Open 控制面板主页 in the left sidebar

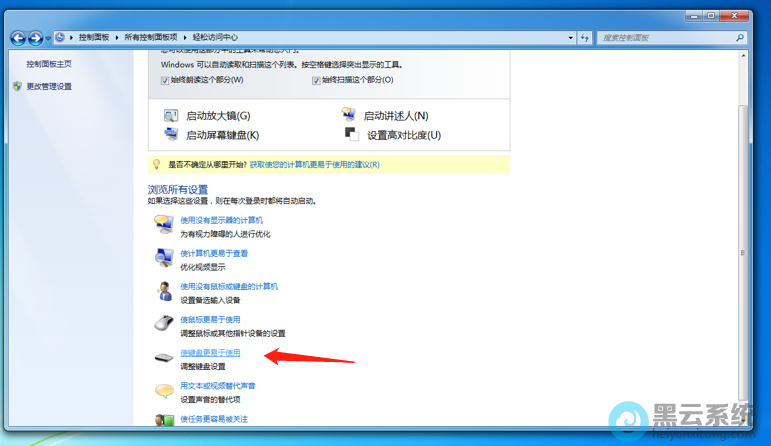(49, 63)
